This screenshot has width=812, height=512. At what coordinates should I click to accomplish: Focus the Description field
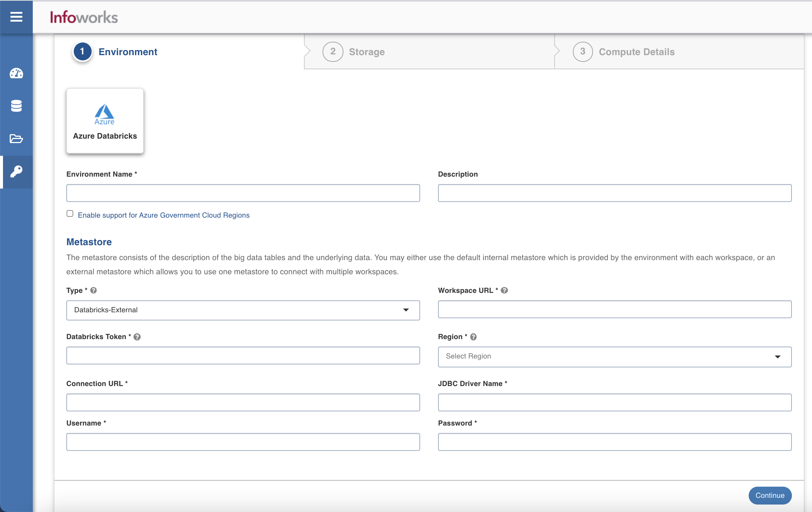(x=615, y=193)
